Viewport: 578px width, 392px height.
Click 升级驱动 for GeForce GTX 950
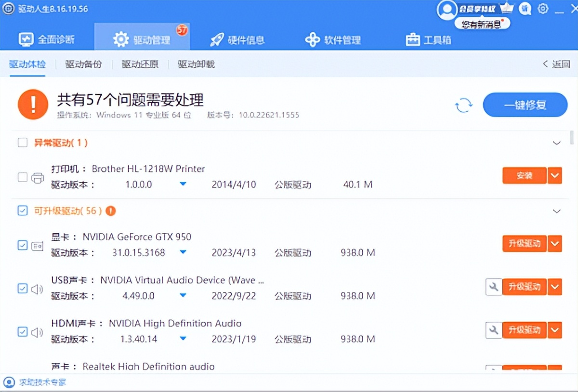point(524,243)
